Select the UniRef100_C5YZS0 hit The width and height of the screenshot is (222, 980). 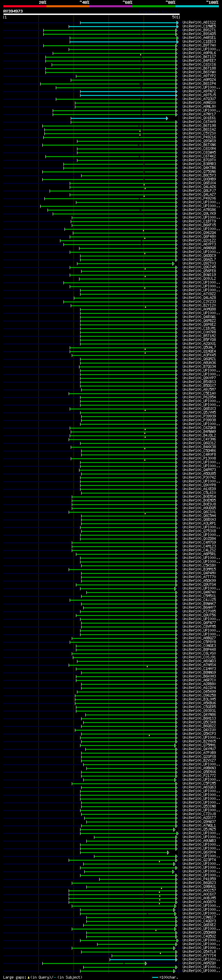pyautogui.click(x=199, y=133)
